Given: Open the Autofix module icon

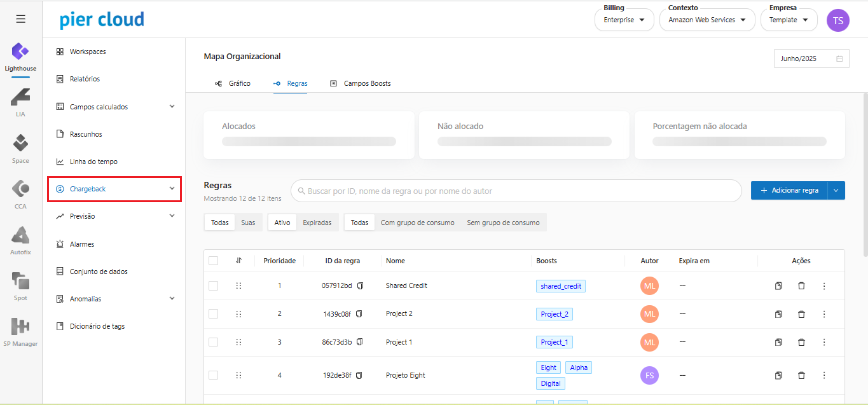Looking at the screenshot, I should (x=21, y=239).
